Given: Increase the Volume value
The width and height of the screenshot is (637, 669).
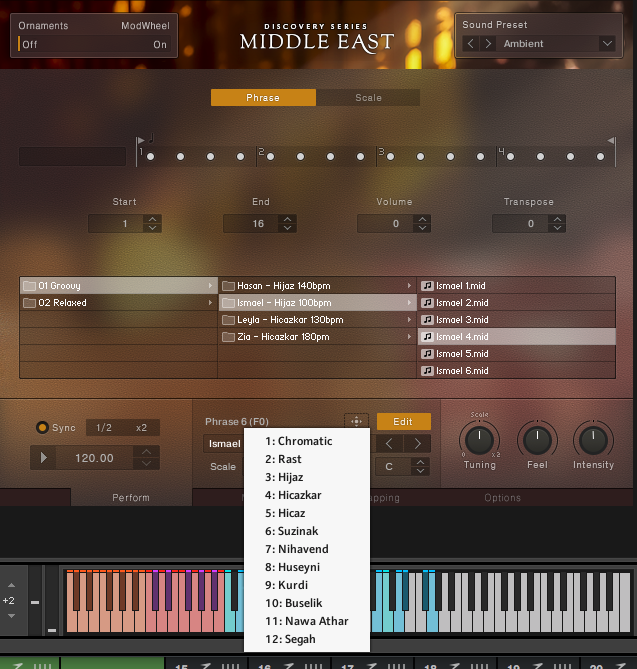Looking at the screenshot, I should click(x=422, y=219).
